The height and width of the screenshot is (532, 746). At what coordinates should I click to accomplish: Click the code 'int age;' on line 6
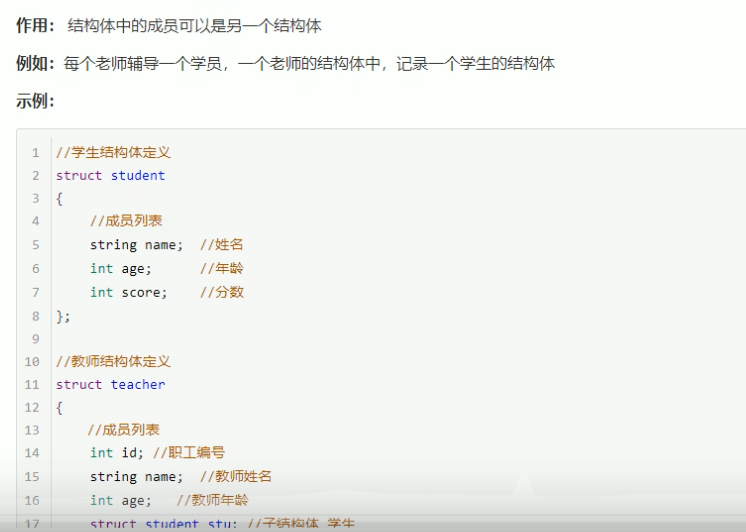(121, 269)
